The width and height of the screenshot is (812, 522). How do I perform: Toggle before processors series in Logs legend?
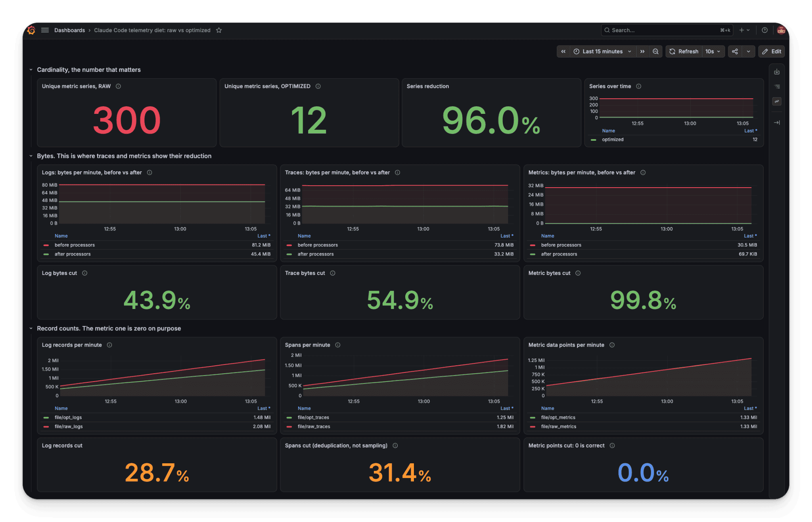(x=75, y=245)
